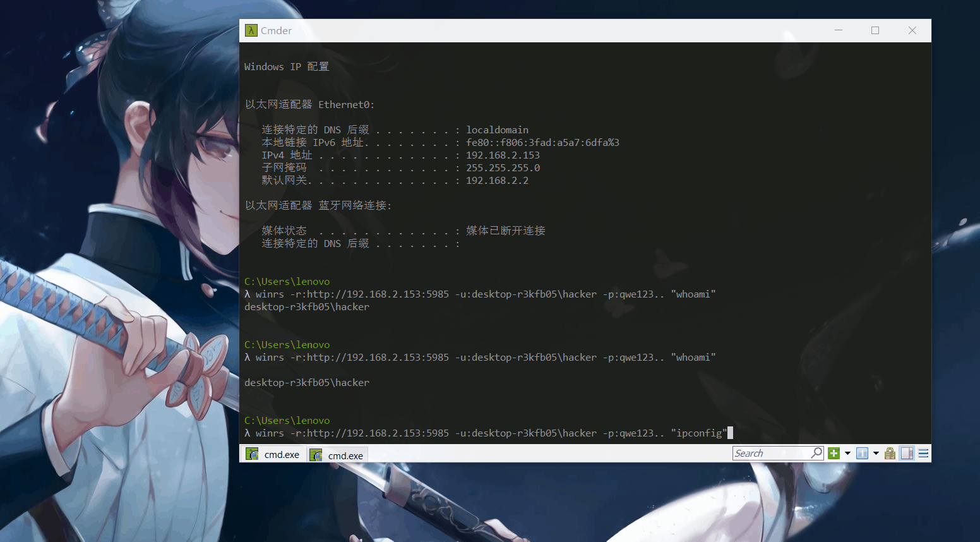This screenshot has width=980, height=542.
Task: Click the last C:\Users\lenovo prompt path
Action: (x=287, y=421)
